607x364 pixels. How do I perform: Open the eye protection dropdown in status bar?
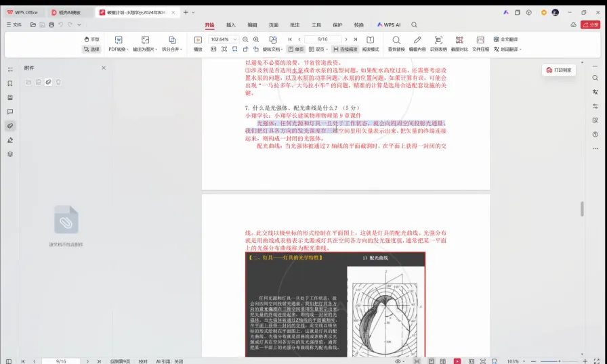click(400, 361)
